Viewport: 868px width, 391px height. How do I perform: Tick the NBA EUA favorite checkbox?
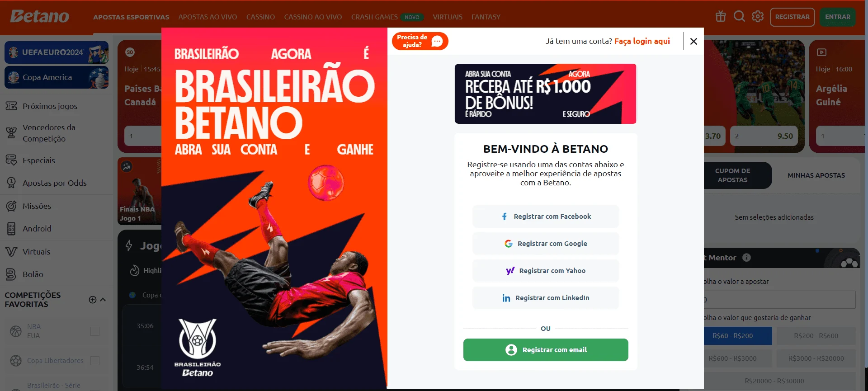click(x=95, y=331)
